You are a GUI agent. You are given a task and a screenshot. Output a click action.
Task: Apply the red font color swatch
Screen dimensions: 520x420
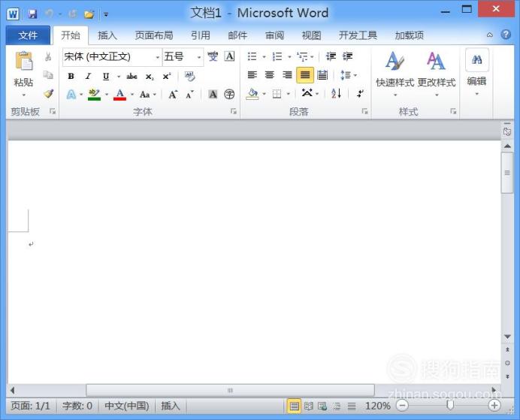point(119,95)
